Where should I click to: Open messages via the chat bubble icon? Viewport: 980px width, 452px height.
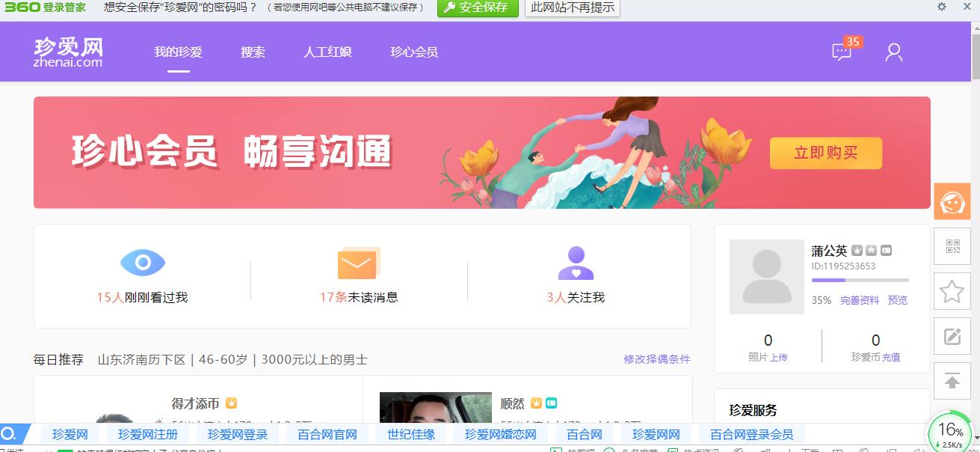[x=841, y=52]
